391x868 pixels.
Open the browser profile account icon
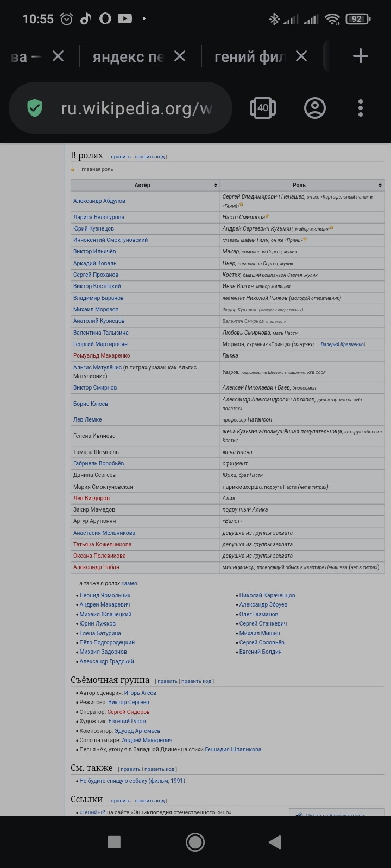point(314,108)
